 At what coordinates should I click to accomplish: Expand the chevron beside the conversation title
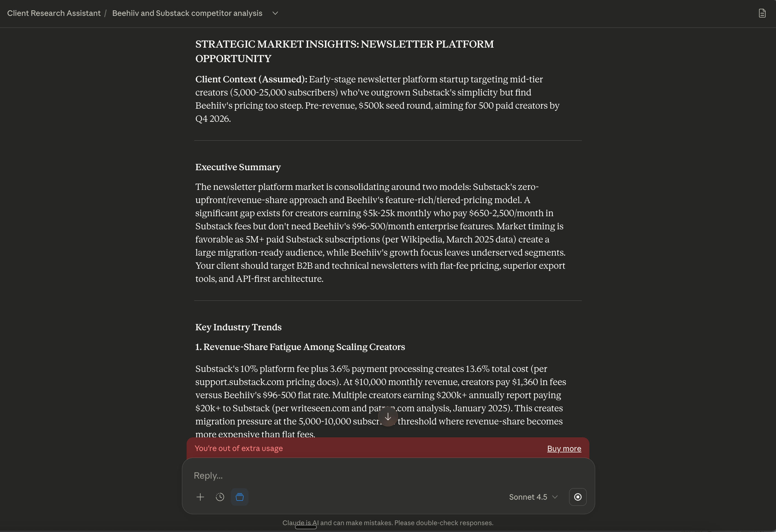(x=275, y=13)
